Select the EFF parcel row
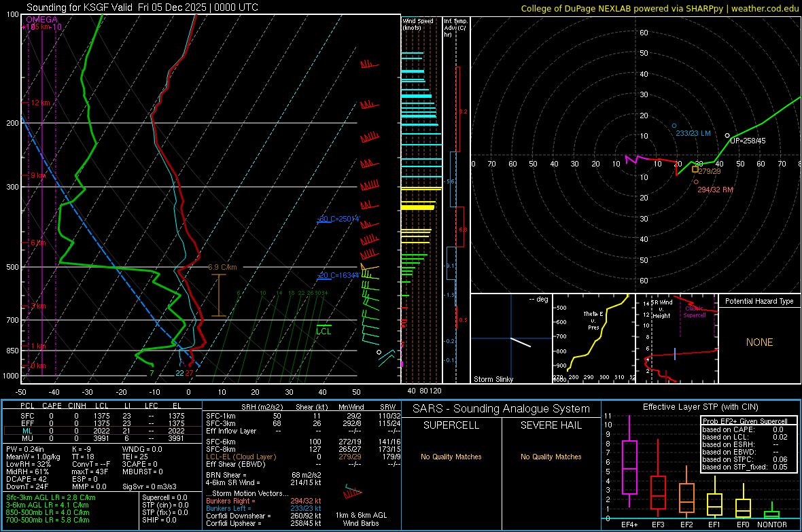 (103, 423)
